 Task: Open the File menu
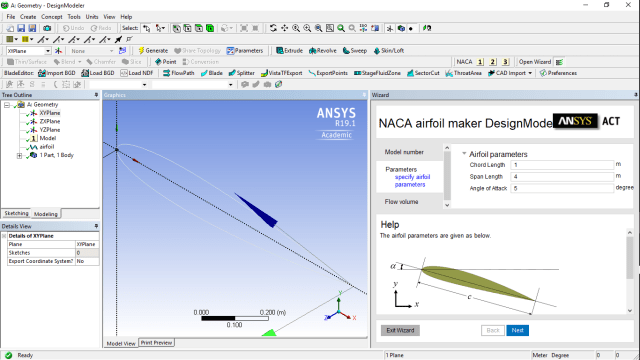tap(11, 17)
